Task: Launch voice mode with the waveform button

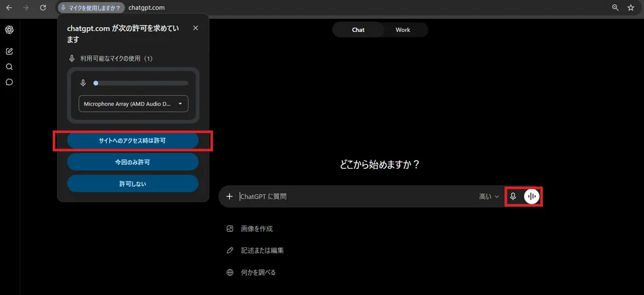Action: (x=531, y=196)
